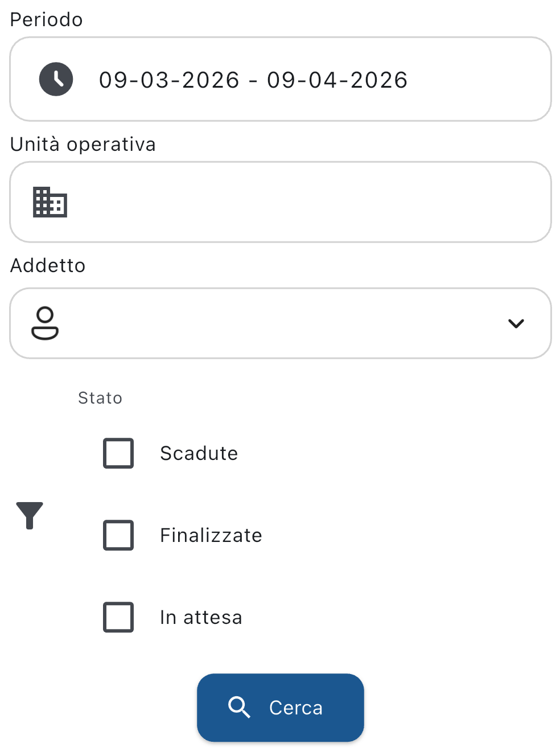Click the Unità operativa label

tap(83, 144)
